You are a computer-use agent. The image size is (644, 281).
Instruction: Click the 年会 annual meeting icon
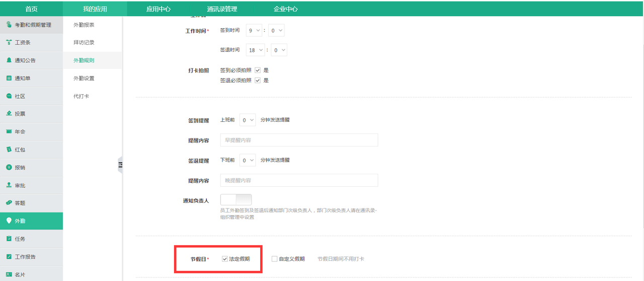(x=9, y=132)
